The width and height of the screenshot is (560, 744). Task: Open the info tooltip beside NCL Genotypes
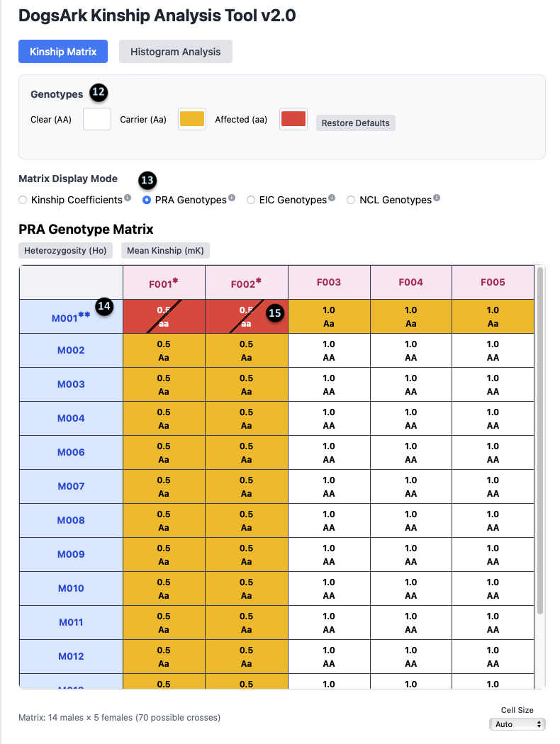point(437,197)
